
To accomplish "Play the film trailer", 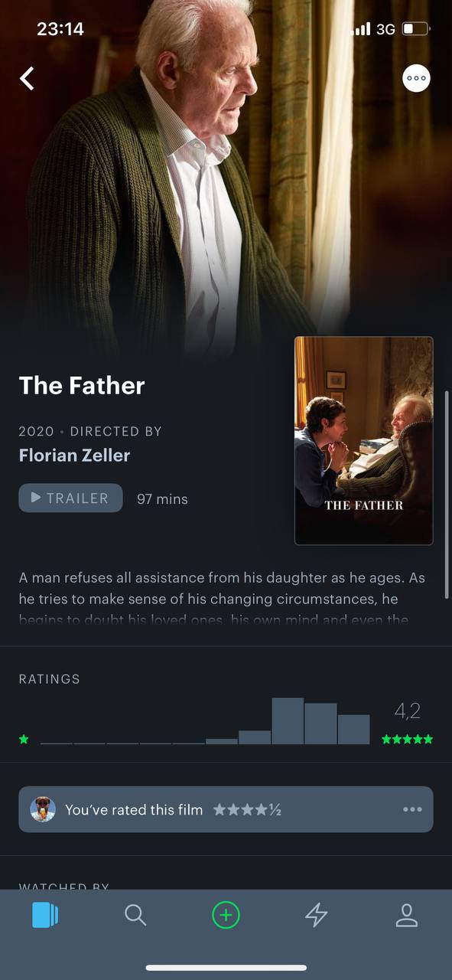I will tap(70, 498).
